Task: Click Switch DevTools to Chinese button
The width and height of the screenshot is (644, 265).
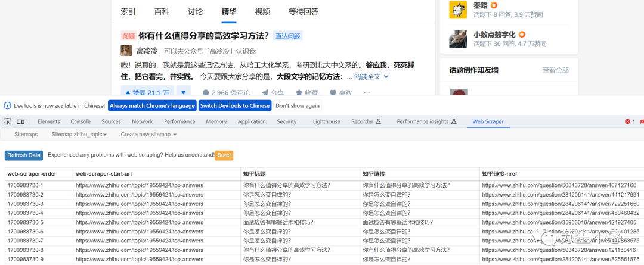Action: pos(235,105)
